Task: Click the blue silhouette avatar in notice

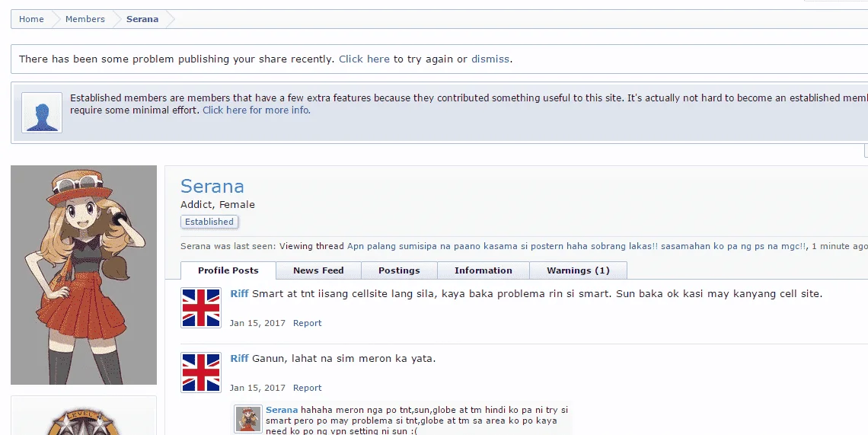Action: (42, 113)
